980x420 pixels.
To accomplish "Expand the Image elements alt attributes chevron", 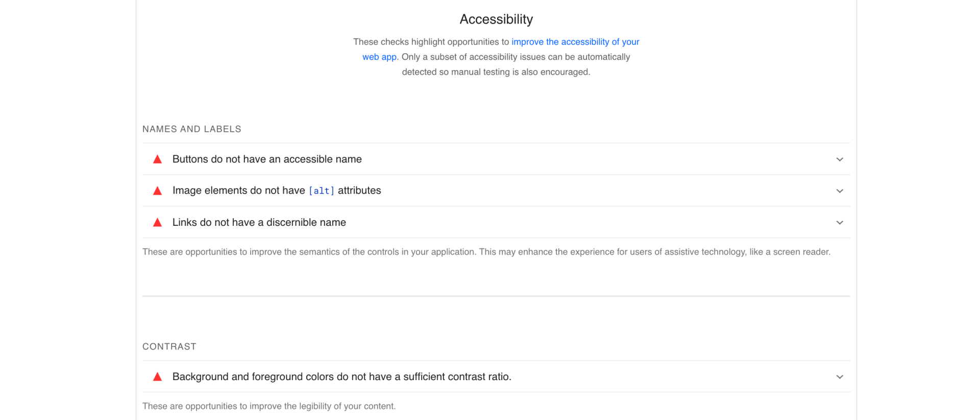I will 840,191.
